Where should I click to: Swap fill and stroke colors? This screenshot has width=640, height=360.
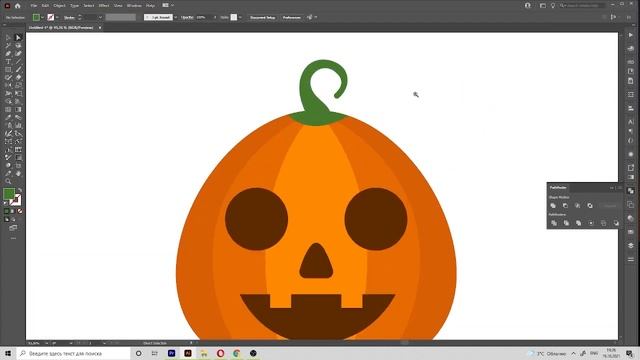[x=20, y=191]
